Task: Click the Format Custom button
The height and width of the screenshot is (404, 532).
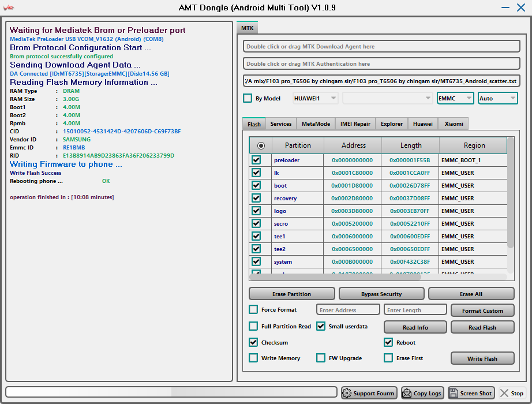Action: (482, 311)
